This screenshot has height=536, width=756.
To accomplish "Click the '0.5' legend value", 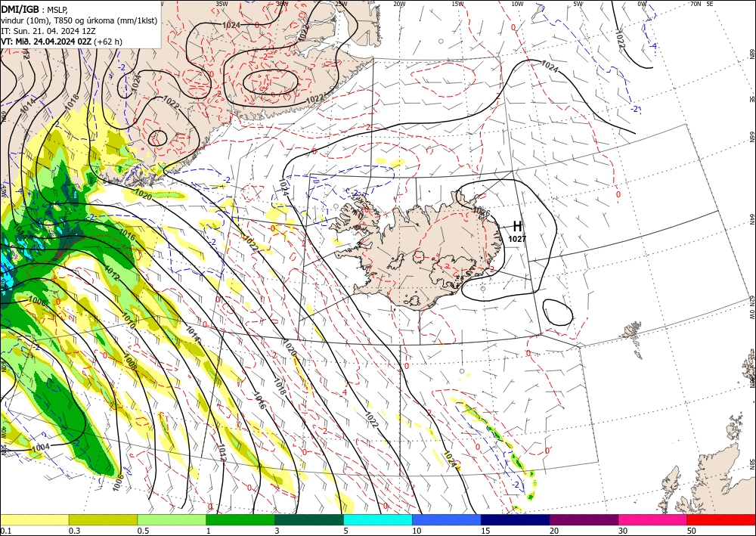I will click(x=143, y=531).
